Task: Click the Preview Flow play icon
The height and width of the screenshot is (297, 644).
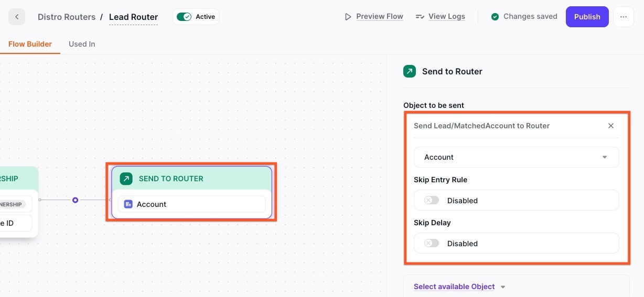Action: (348, 17)
